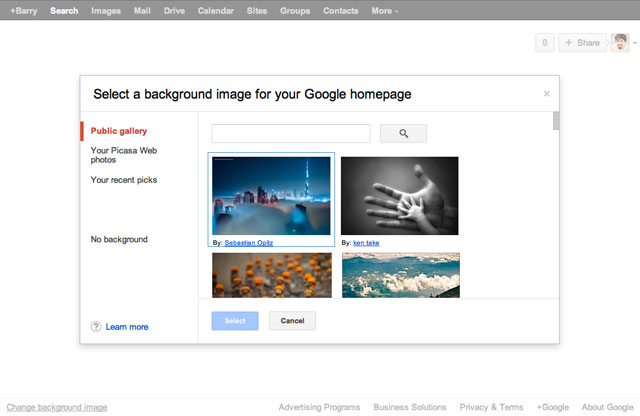Open Calendar in the top bar
This screenshot has height=416, width=640.
(x=216, y=11)
